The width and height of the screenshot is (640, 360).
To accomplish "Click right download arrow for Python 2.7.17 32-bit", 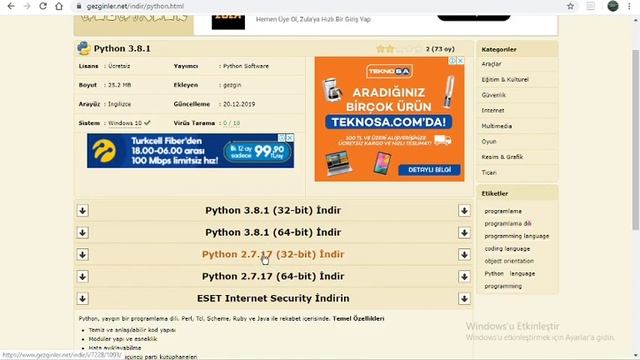I will (x=464, y=255).
